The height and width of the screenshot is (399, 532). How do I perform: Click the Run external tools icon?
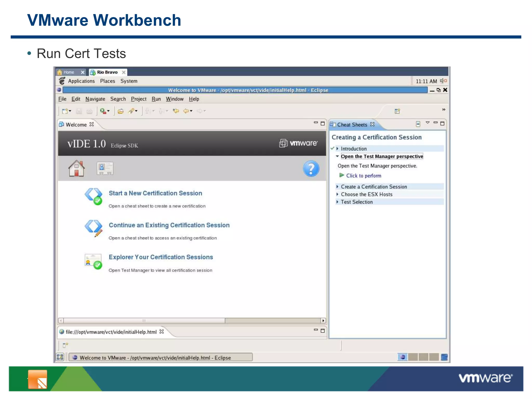pyautogui.click(x=103, y=111)
